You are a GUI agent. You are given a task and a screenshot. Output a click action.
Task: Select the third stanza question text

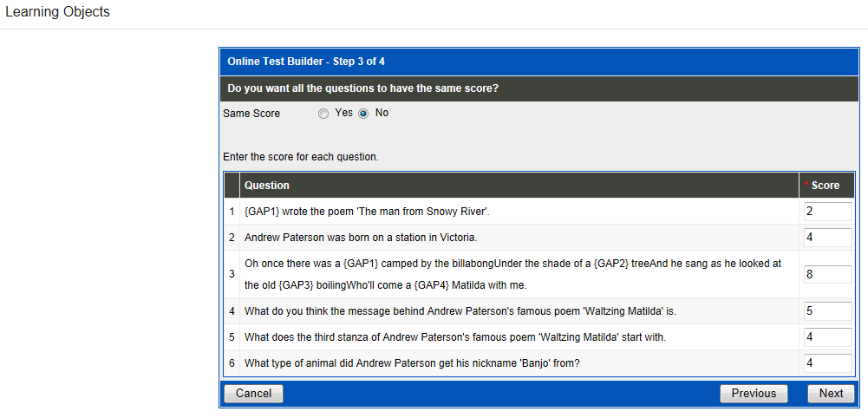pyautogui.click(x=455, y=337)
